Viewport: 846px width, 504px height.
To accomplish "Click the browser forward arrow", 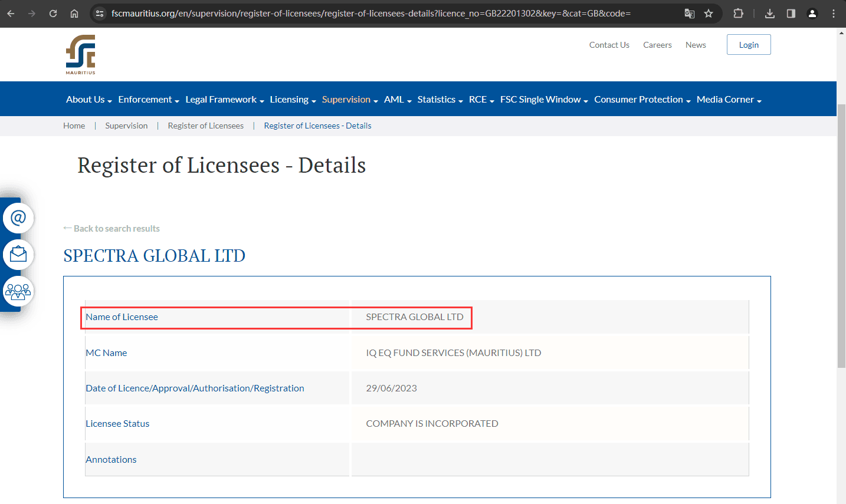I will (32, 14).
